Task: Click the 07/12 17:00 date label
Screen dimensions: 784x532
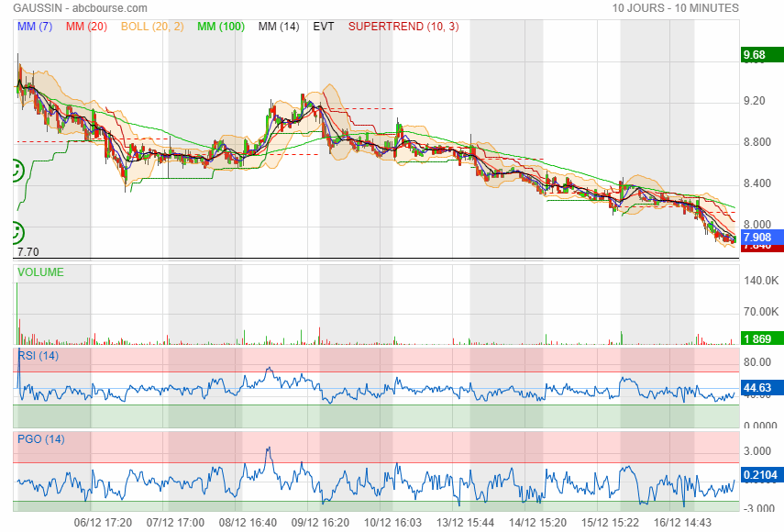Action: coord(175,523)
